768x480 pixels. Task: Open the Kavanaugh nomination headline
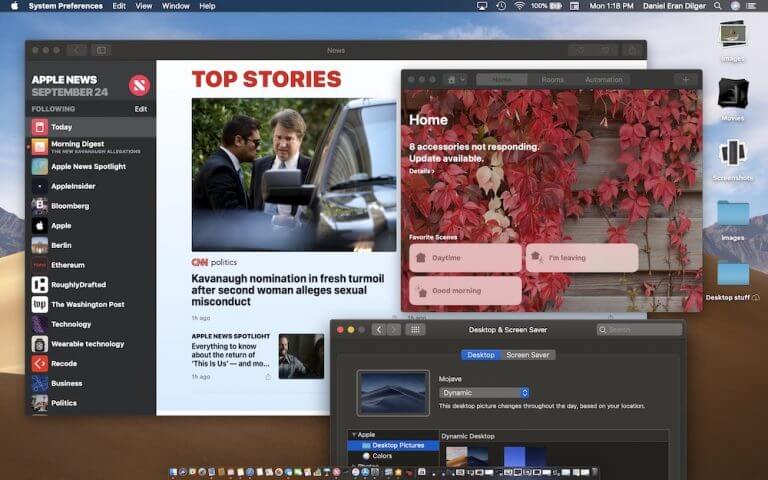pos(288,290)
